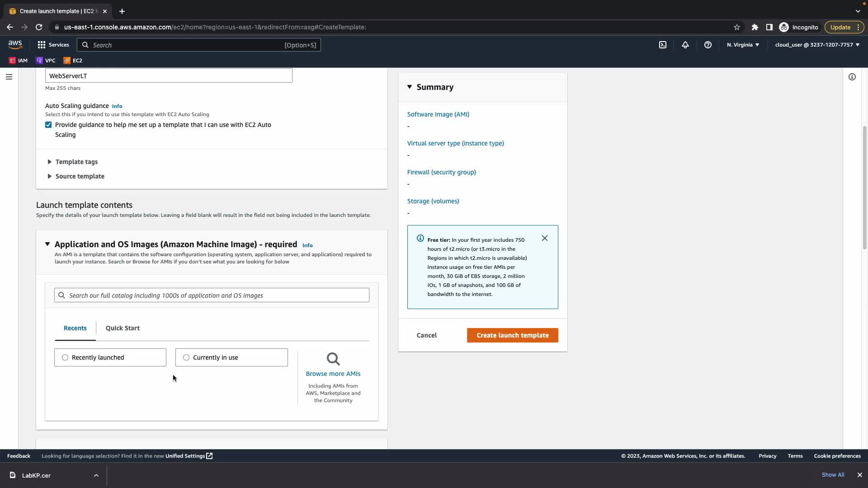Click the Create launch template button
Image resolution: width=868 pixels, height=488 pixels.
point(512,335)
